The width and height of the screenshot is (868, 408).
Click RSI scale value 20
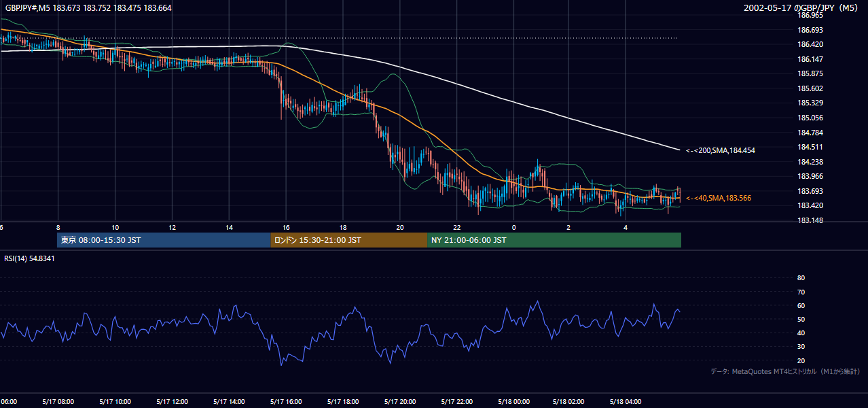[x=801, y=360]
